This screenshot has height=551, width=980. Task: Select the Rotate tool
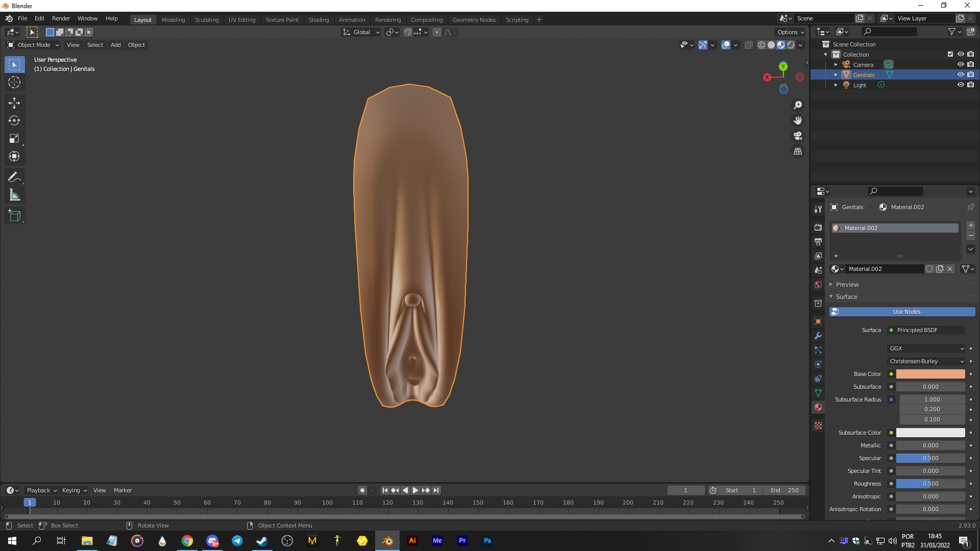(14, 121)
